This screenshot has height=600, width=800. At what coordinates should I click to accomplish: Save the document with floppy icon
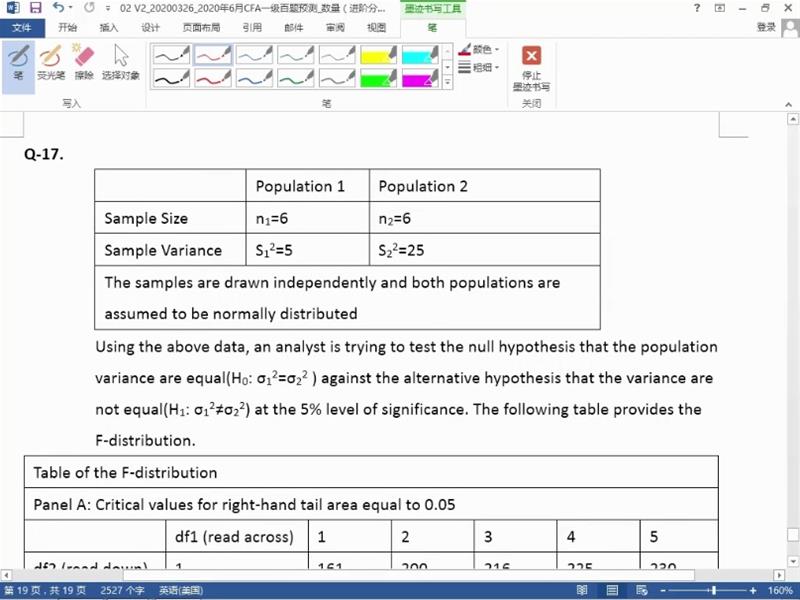[35, 8]
